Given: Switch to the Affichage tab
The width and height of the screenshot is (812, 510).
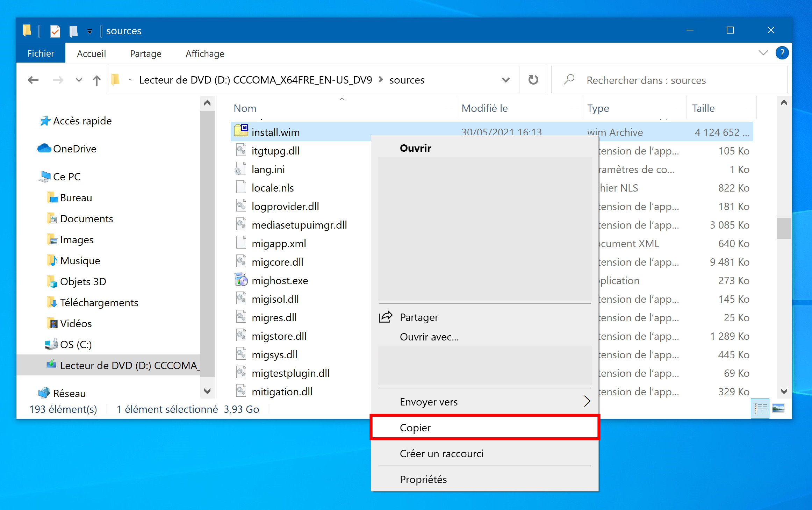Looking at the screenshot, I should pos(205,53).
